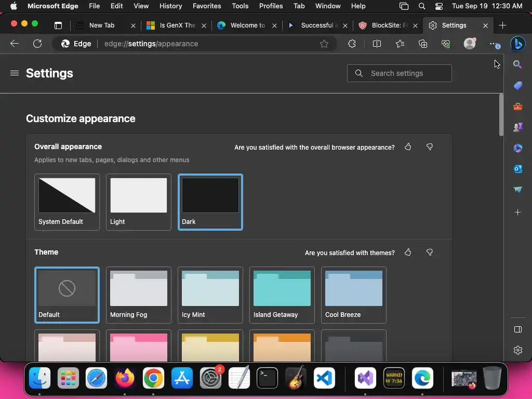
Task: Thumbs down the overall browser appearance
Action: (x=430, y=147)
